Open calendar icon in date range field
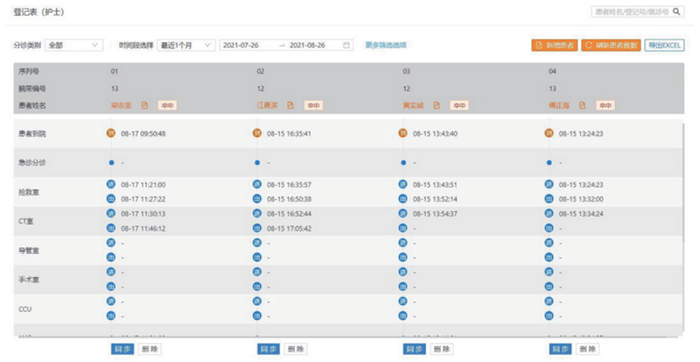Screen dimensions: 700x362 coord(346,45)
